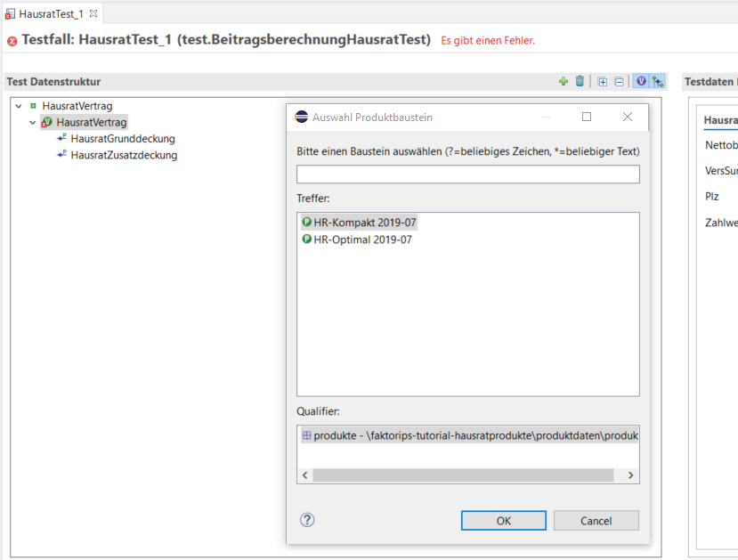Viewport: 738px width, 560px height.
Task: Click the green plus add icon
Action: [563, 81]
